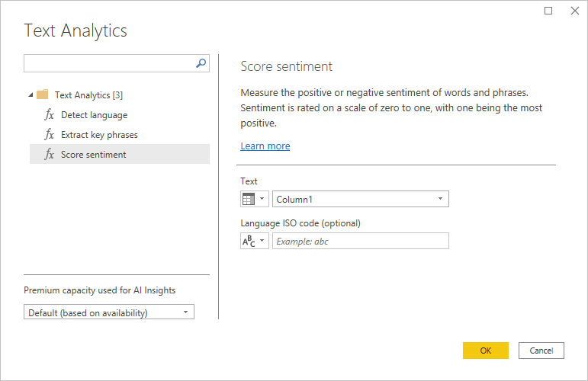This screenshot has width=588, height=381.
Task: Click the Premium capacity used for AI Insights label
Action: coord(100,290)
